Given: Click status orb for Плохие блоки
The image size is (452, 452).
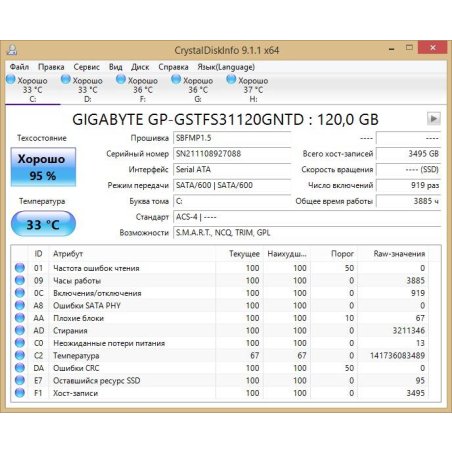Looking at the screenshot, I should click(x=20, y=318).
